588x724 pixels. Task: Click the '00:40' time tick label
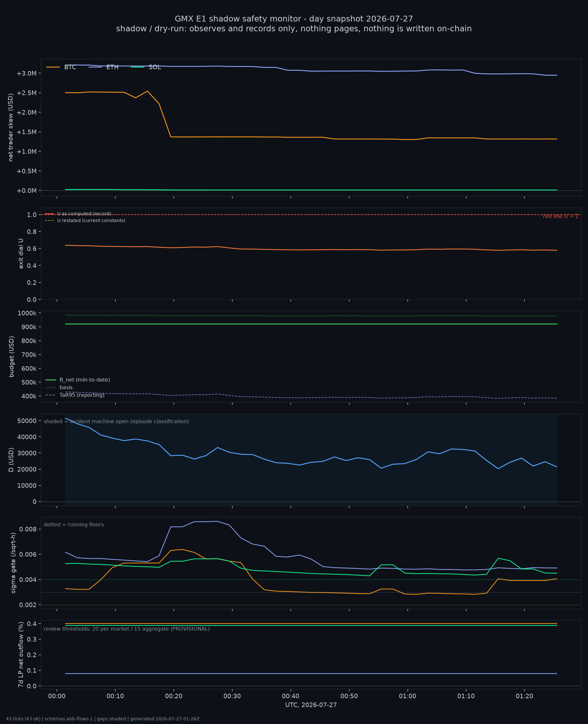click(x=291, y=697)
